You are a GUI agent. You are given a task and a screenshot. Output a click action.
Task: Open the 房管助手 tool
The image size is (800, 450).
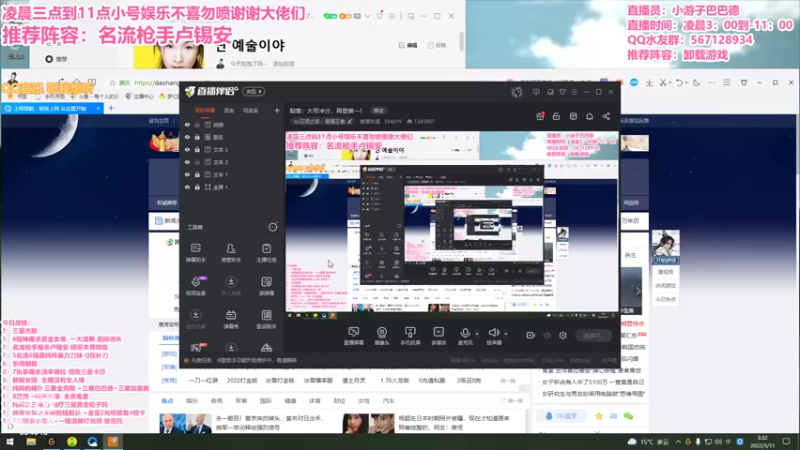[x=231, y=253]
